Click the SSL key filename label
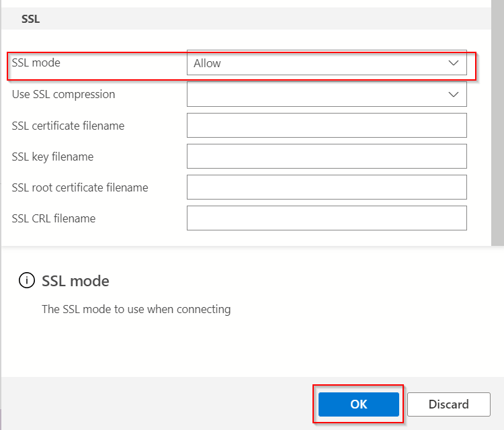The height and width of the screenshot is (430, 504). tap(52, 157)
